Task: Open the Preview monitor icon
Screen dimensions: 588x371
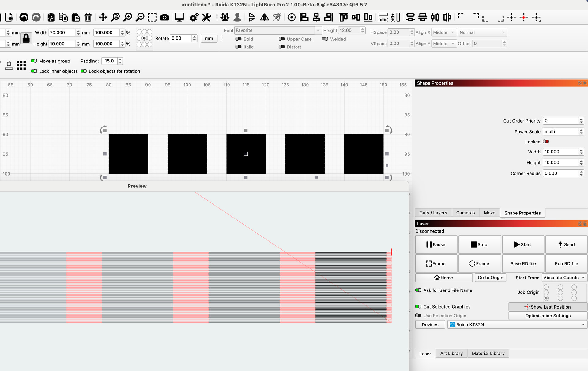Action: pos(179,17)
